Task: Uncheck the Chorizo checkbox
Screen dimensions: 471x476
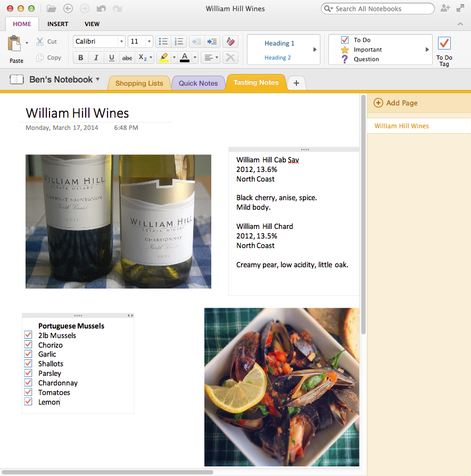Action: [28, 344]
